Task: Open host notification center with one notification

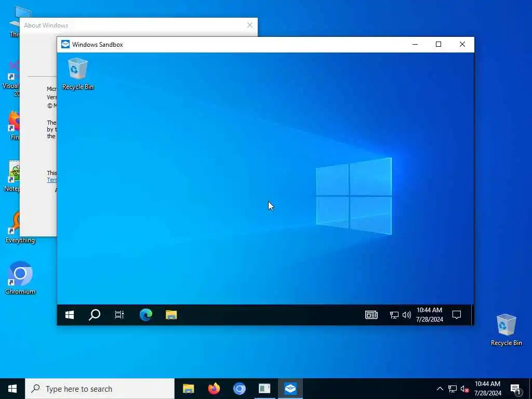Action: (516, 389)
